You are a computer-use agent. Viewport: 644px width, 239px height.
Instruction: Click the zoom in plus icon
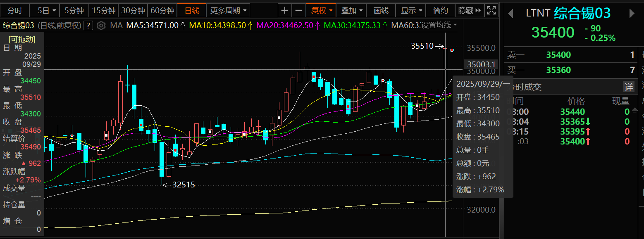285,10
